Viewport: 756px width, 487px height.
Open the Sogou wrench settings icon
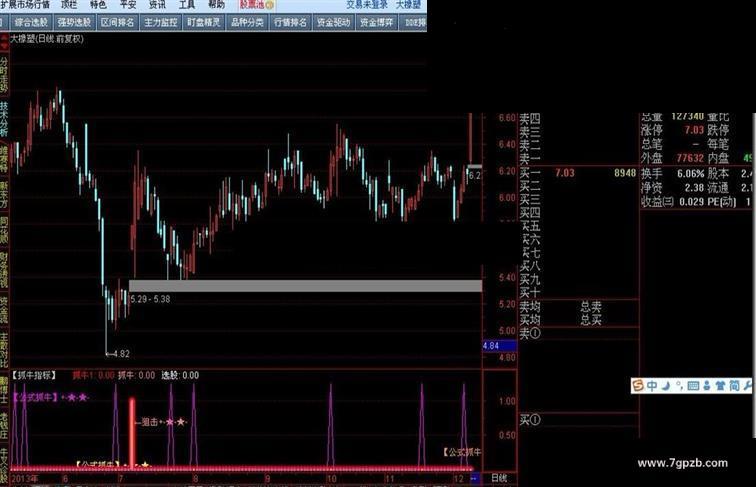[747, 386]
